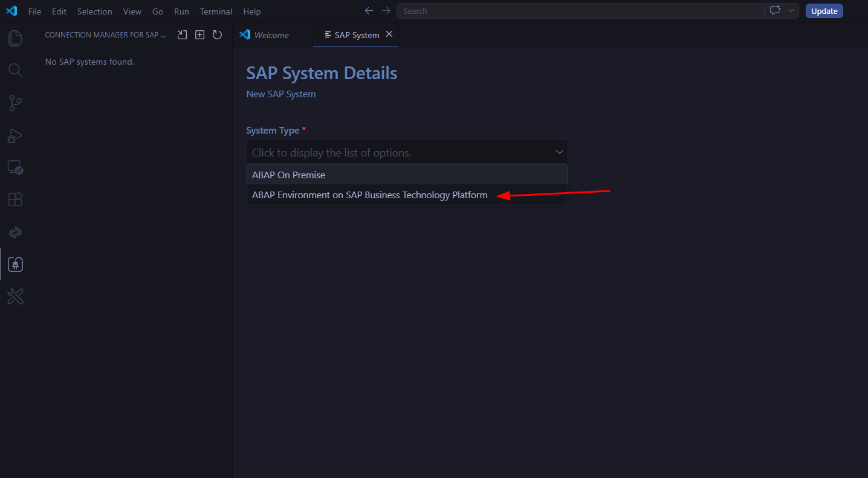Open the Run and Debug view

15,135
